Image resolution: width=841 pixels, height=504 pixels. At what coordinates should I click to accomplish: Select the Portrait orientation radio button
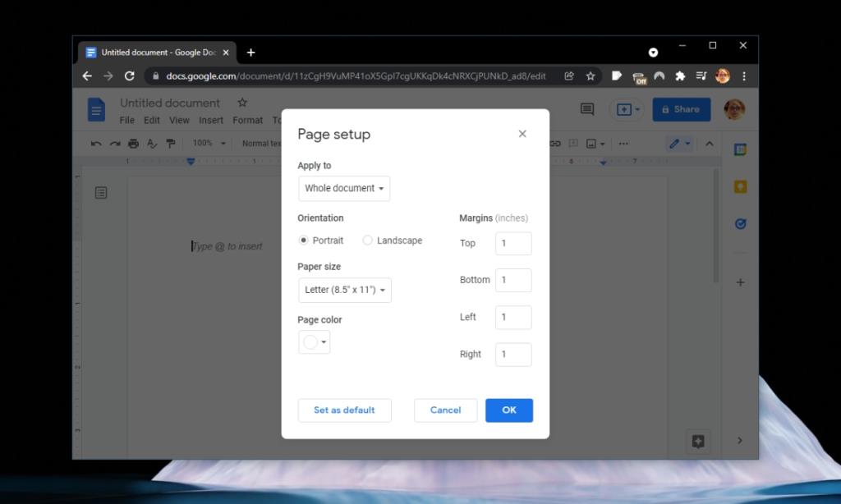click(x=303, y=241)
